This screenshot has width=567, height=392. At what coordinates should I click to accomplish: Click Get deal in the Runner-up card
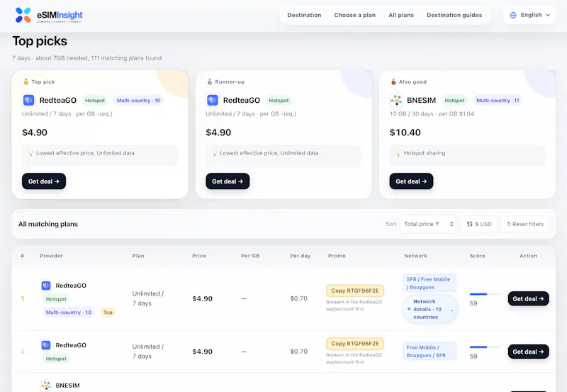point(228,181)
